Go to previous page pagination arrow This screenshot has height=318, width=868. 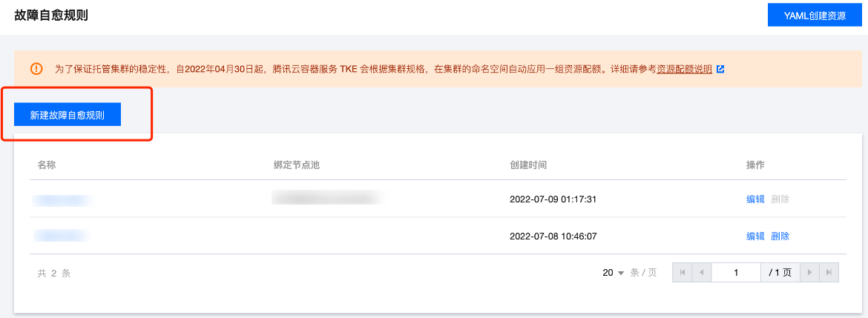pos(701,273)
